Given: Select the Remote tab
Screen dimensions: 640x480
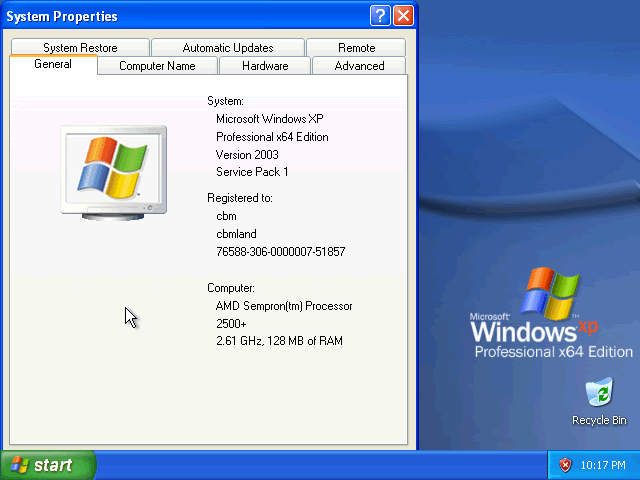Looking at the screenshot, I should (x=356, y=47).
